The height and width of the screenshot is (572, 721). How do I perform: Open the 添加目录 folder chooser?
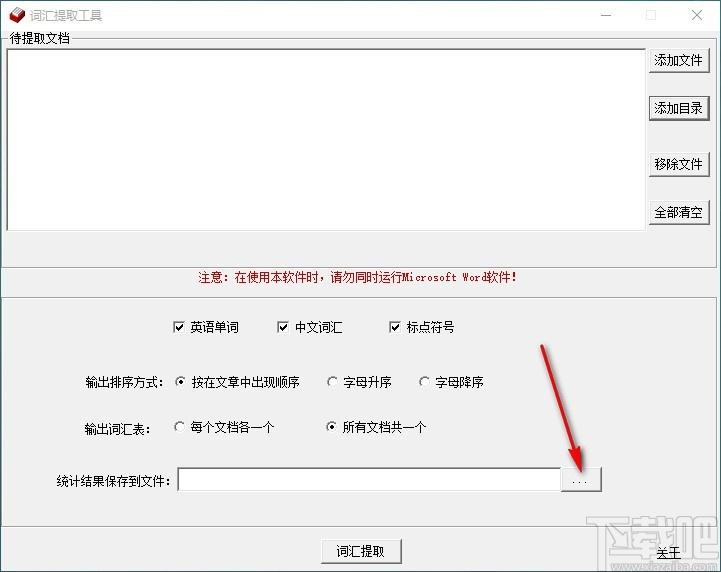tap(679, 109)
